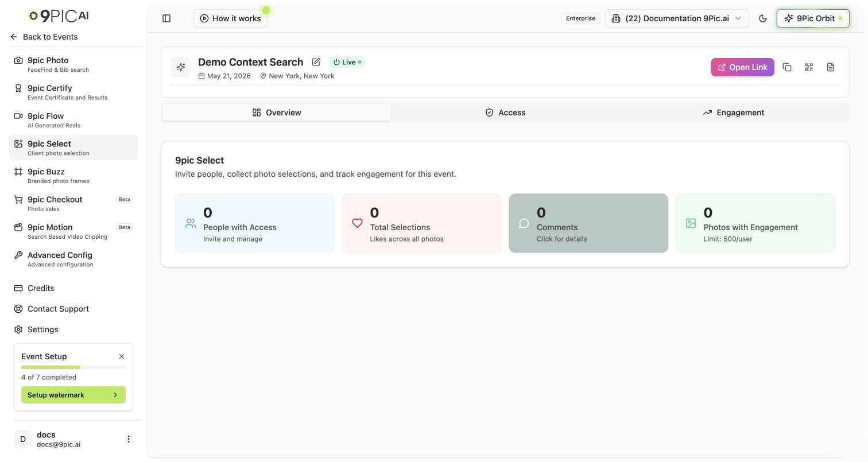Open the How it works guide
The height and width of the screenshot is (462, 868).
pos(230,18)
